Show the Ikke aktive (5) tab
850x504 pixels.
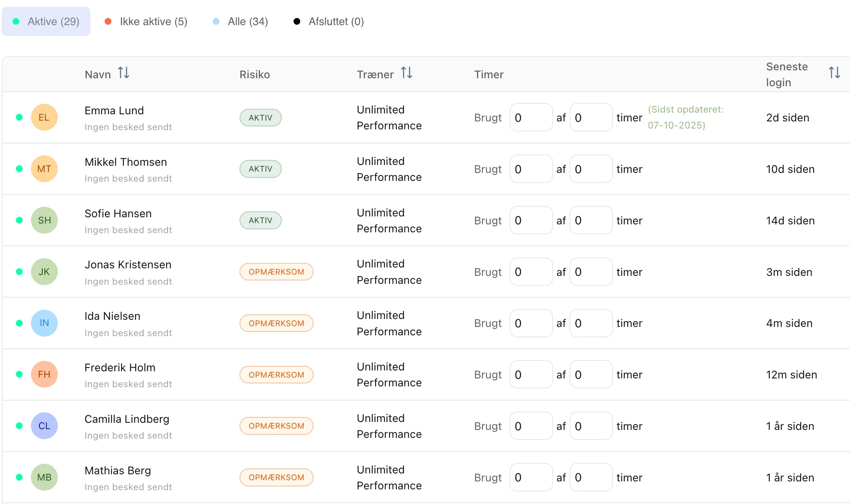(146, 21)
